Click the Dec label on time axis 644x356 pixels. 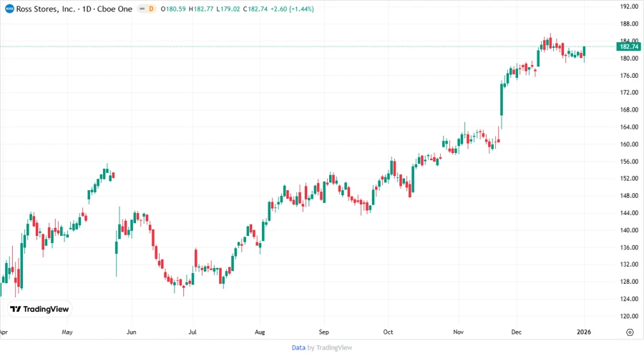[x=516, y=332]
